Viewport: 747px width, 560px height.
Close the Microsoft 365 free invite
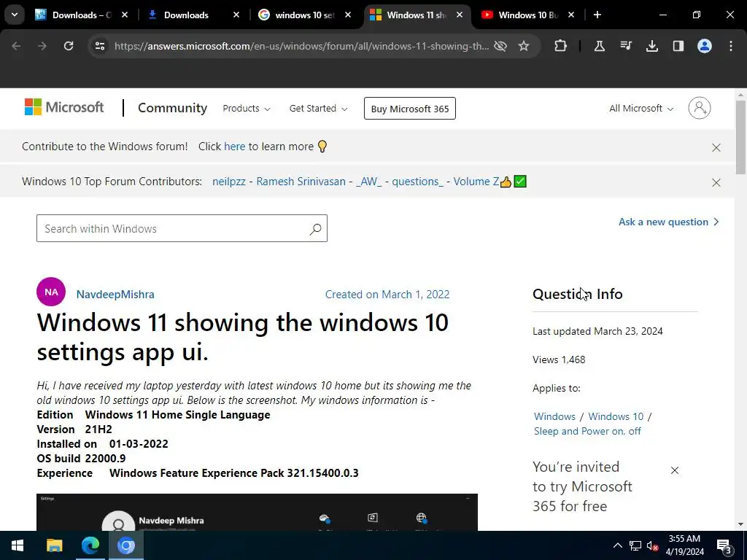point(675,470)
